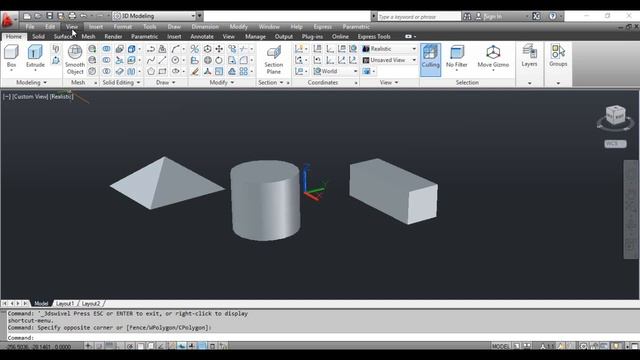Click the viewport controls [-] label

[7, 97]
